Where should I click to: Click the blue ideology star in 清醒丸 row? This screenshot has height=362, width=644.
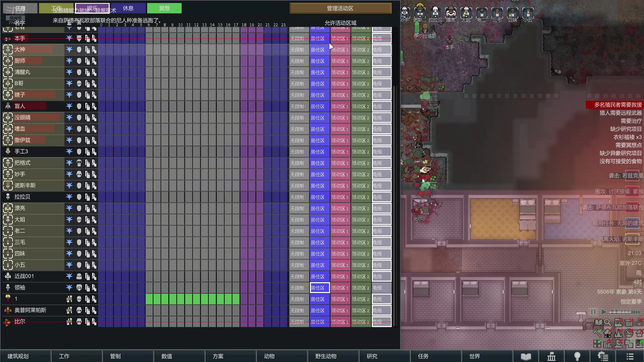[x=69, y=72]
